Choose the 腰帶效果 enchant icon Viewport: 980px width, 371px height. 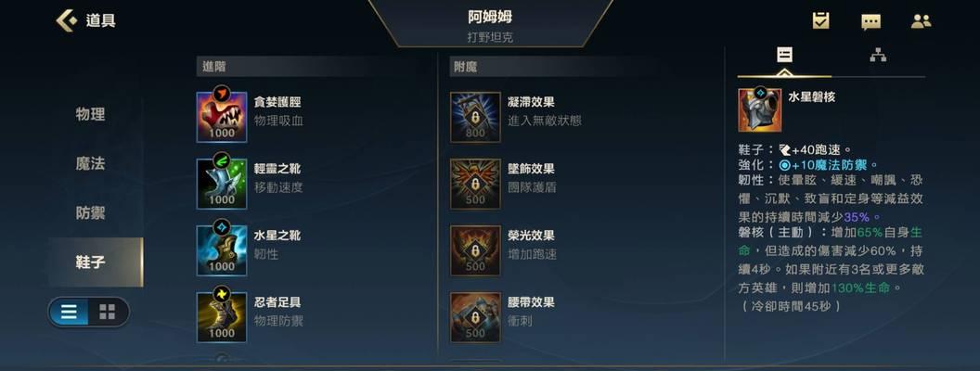point(475,317)
